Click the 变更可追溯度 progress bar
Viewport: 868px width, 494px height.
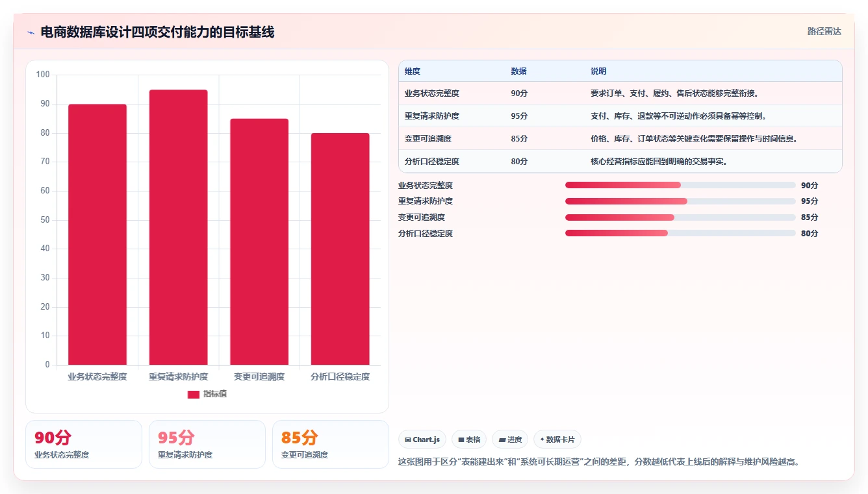(x=680, y=217)
